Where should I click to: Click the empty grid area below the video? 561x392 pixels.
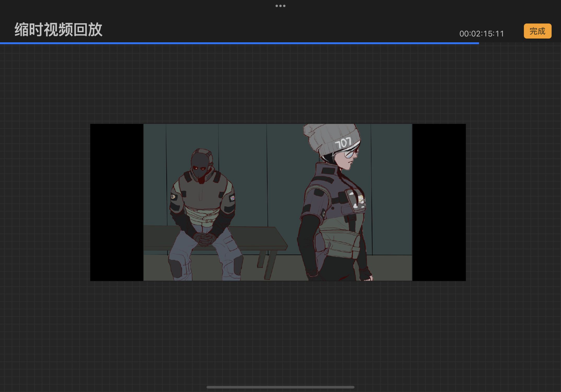coord(280,332)
